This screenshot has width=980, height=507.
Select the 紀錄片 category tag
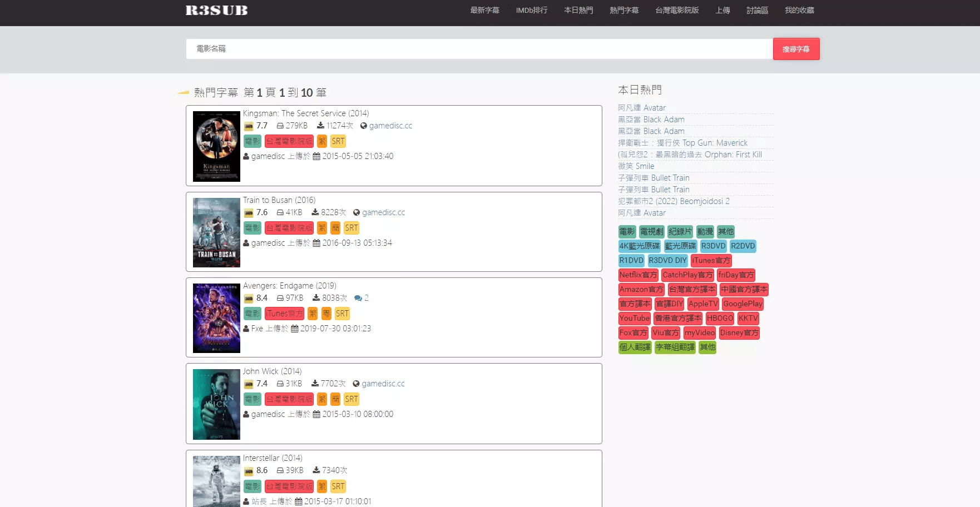(x=680, y=231)
